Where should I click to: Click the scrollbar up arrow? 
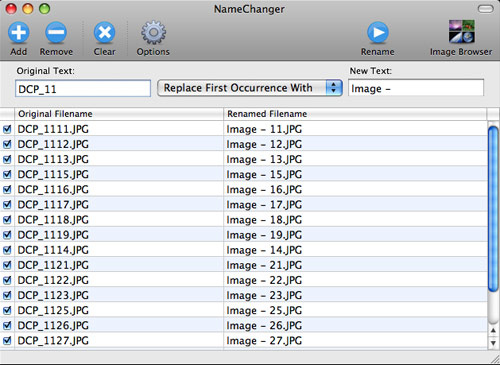pyautogui.click(x=493, y=331)
